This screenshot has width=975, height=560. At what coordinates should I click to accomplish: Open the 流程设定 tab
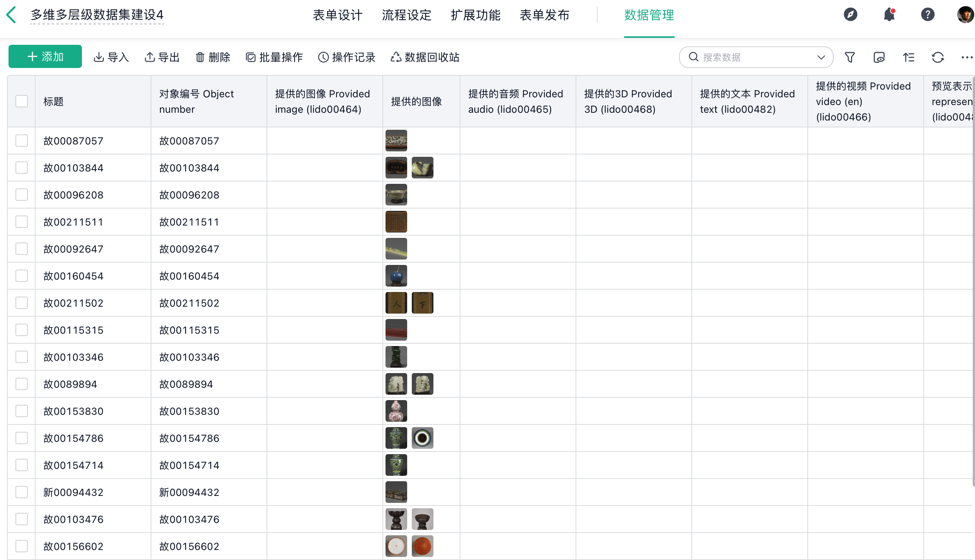point(406,15)
